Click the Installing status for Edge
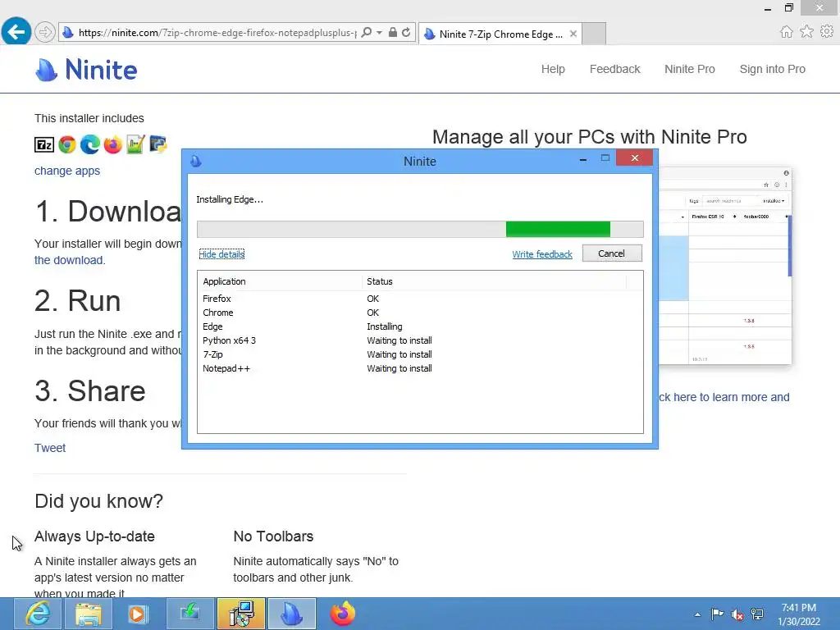 (384, 326)
